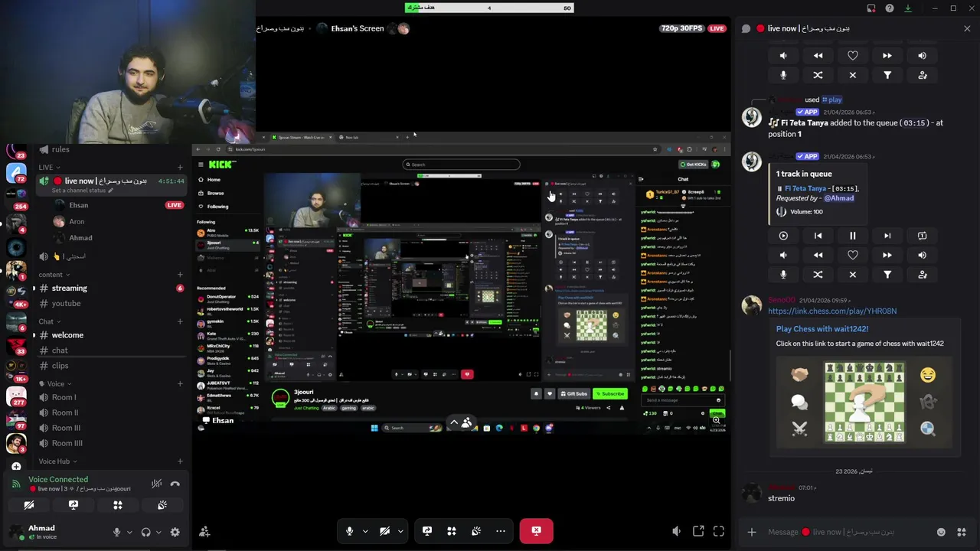Viewport: 980px width, 551px height.
Task: Open the rules channel
Action: [x=110, y=149]
